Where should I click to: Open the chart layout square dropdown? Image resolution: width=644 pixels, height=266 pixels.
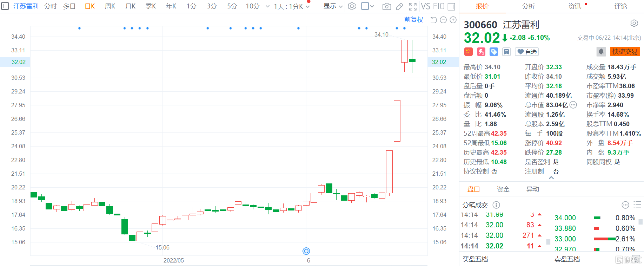(367, 6)
